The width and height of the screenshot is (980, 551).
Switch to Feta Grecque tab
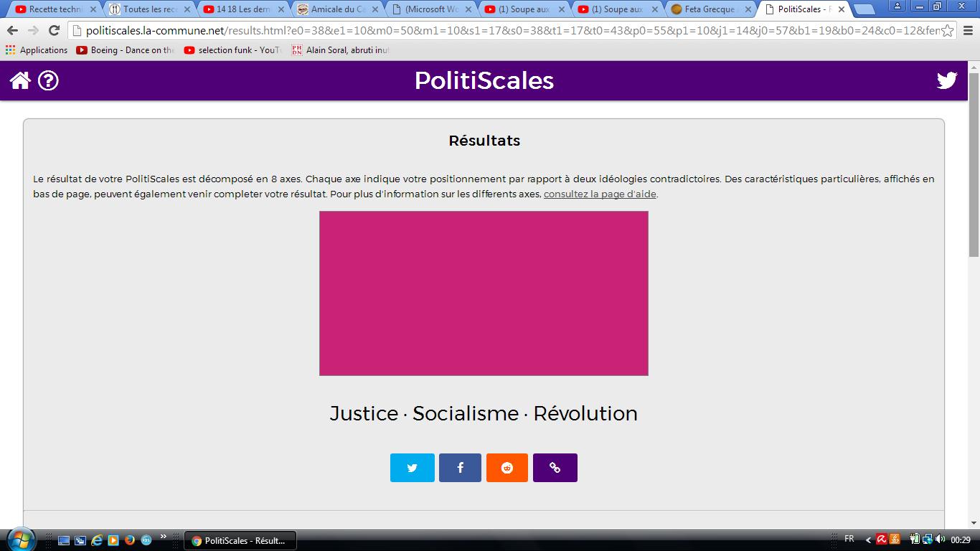[x=709, y=9]
